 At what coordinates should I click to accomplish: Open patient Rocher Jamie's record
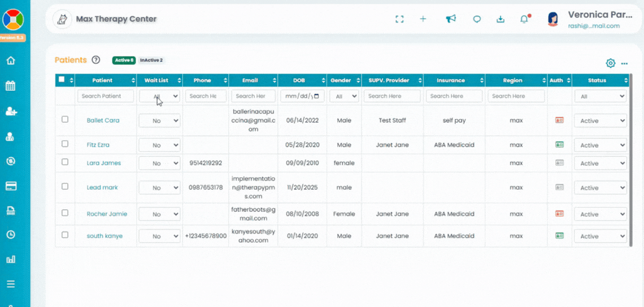[107, 214]
